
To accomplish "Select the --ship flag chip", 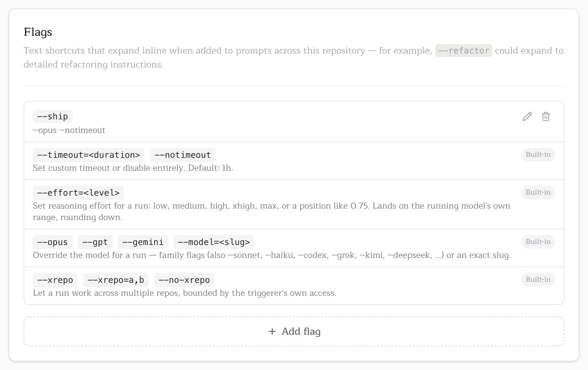I will [x=52, y=116].
